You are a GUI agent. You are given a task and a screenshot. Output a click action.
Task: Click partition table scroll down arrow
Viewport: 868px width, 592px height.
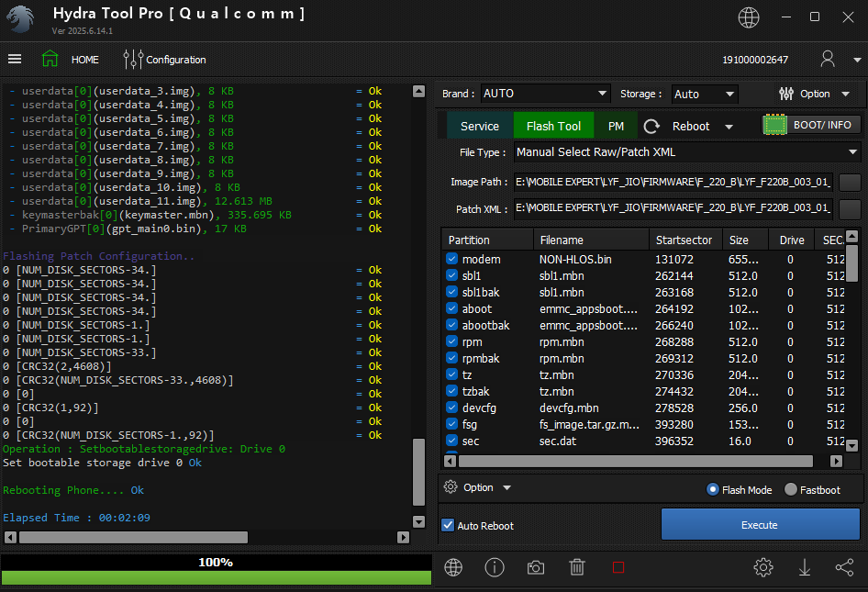852,445
